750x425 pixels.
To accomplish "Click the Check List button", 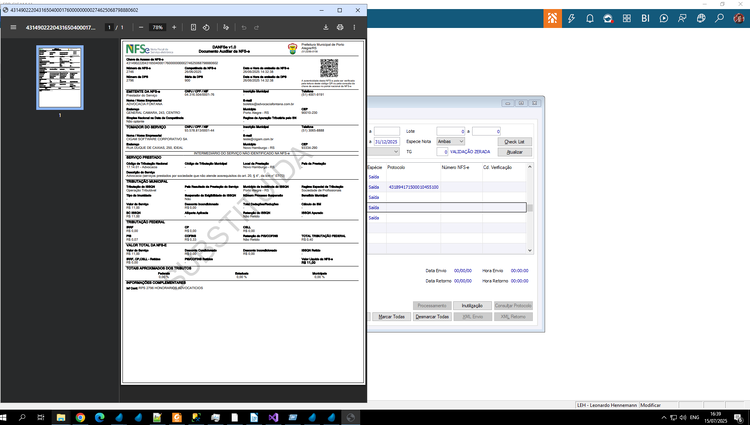I will pyautogui.click(x=514, y=142).
